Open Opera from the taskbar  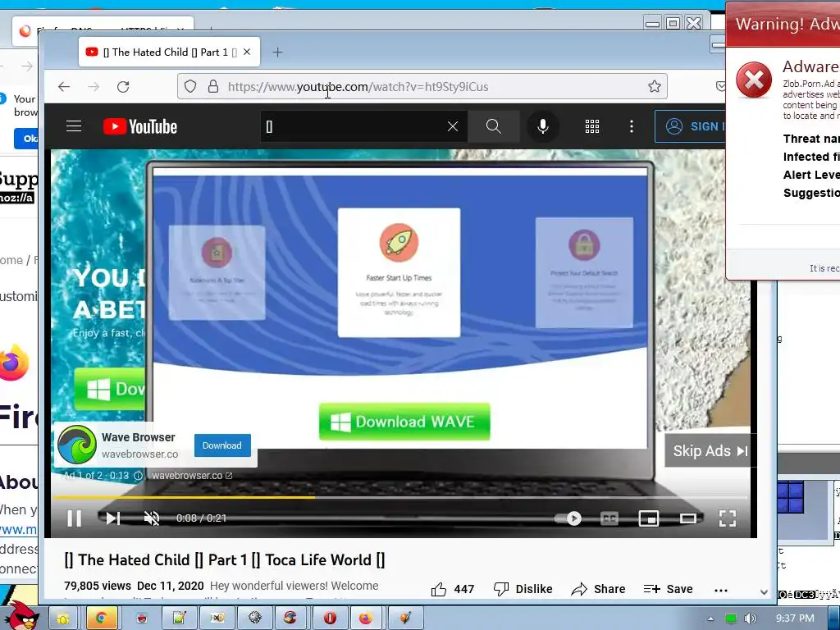tap(330, 619)
